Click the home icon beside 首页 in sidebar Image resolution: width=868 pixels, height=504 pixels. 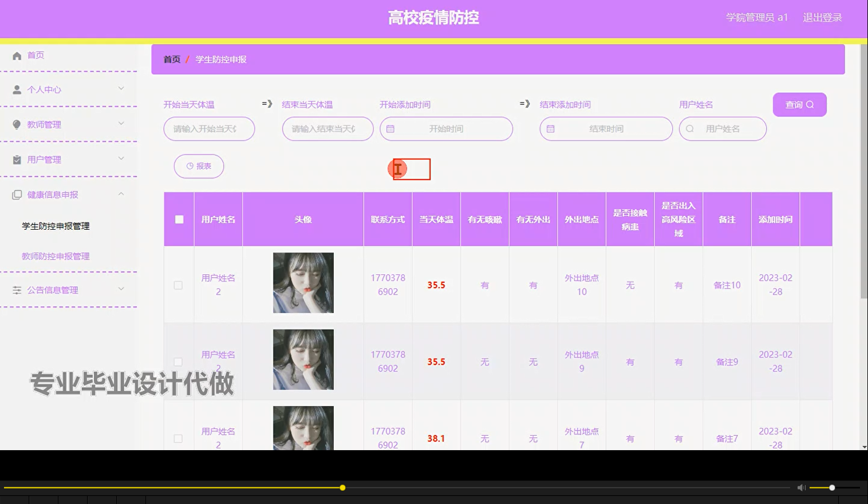(17, 56)
